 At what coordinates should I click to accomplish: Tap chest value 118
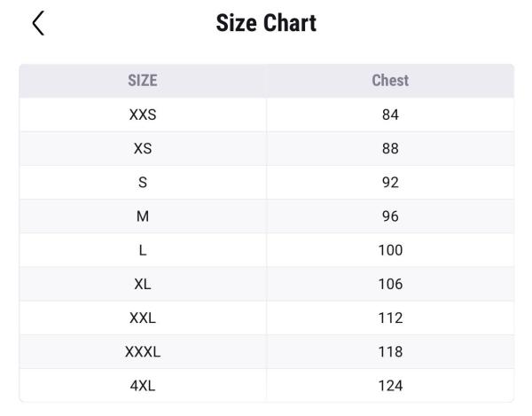[x=390, y=351]
